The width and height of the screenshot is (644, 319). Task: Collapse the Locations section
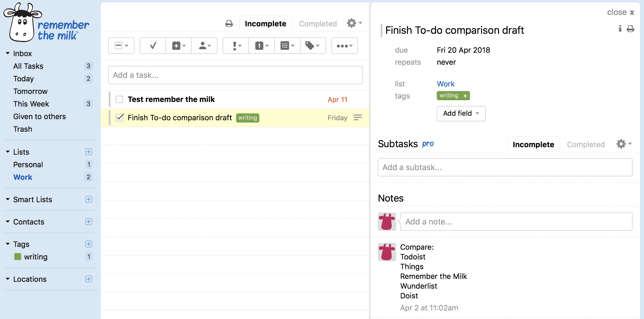(8, 279)
